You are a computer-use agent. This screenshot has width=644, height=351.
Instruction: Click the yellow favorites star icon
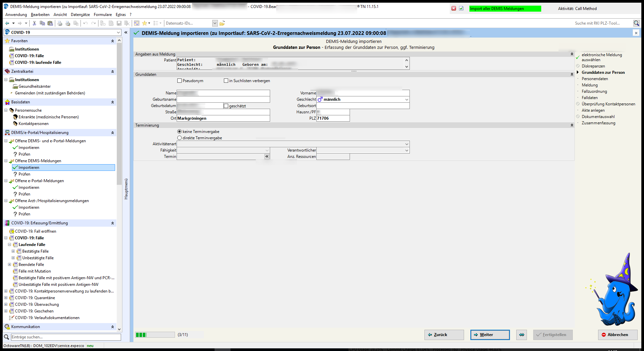click(x=144, y=23)
